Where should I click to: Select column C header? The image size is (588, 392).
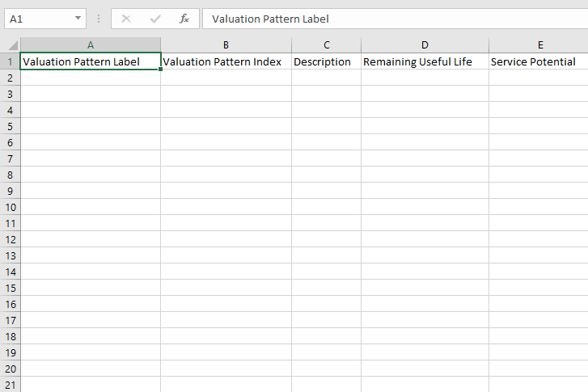click(x=326, y=45)
